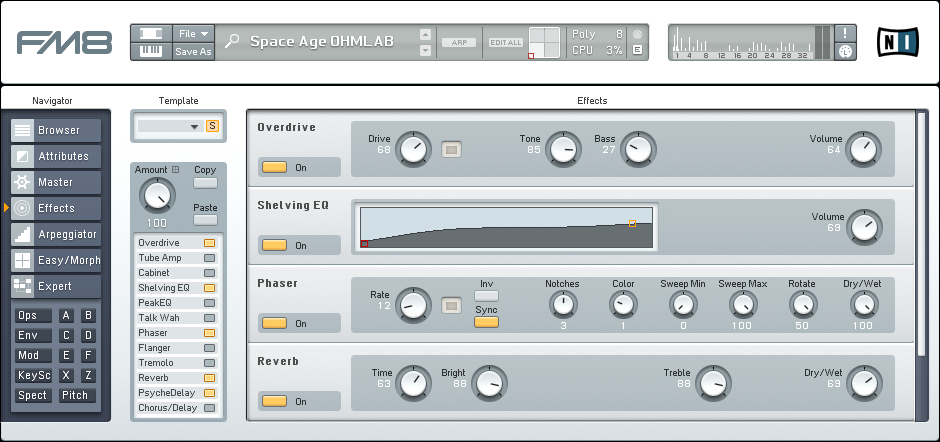Disable PsycheDelay in the effects list
940x442 pixels.
[209, 393]
